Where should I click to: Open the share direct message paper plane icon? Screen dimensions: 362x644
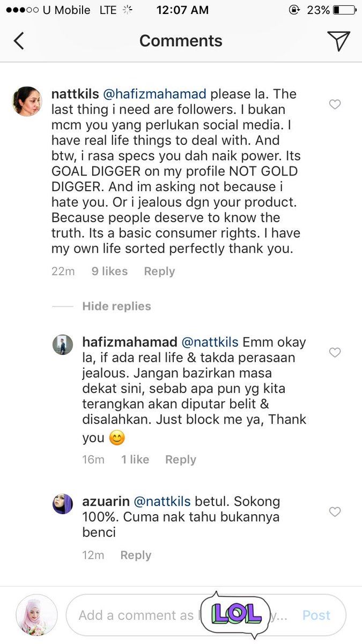coord(338,40)
